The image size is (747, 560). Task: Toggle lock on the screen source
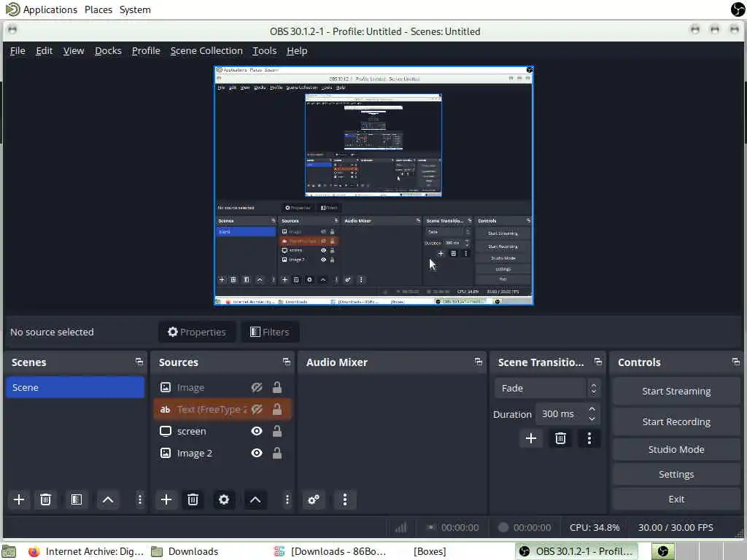point(276,432)
